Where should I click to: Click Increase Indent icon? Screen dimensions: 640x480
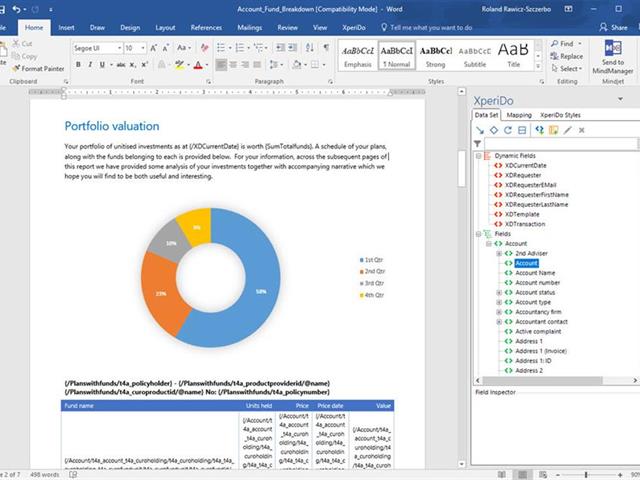point(293,47)
